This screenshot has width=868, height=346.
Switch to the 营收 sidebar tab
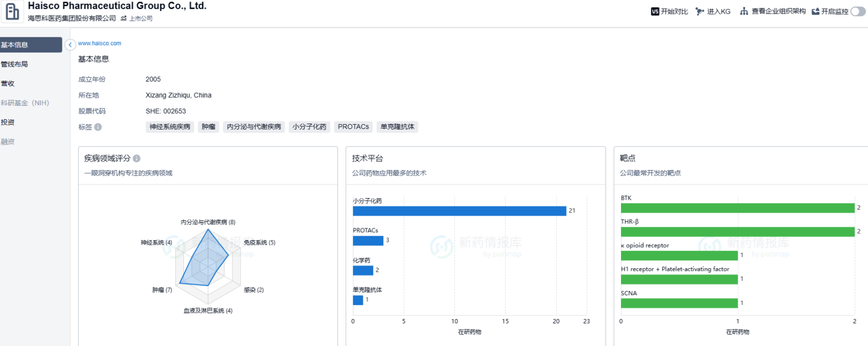coord(8,84)
